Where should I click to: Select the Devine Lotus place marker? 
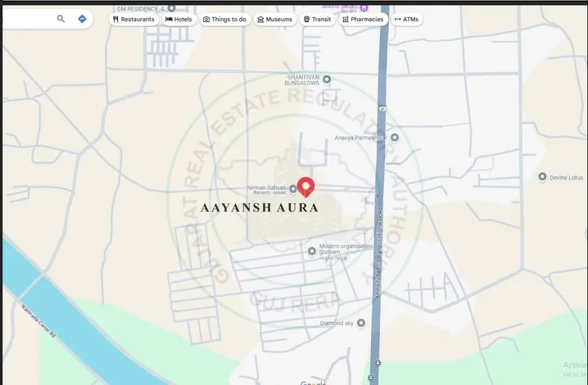click(542, 177)
